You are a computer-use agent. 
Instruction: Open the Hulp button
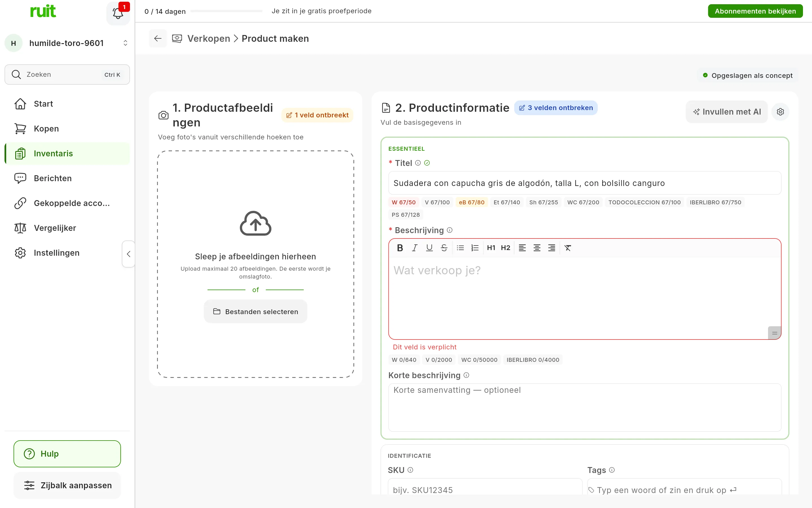pyautogui.click(x=67, y=454)
